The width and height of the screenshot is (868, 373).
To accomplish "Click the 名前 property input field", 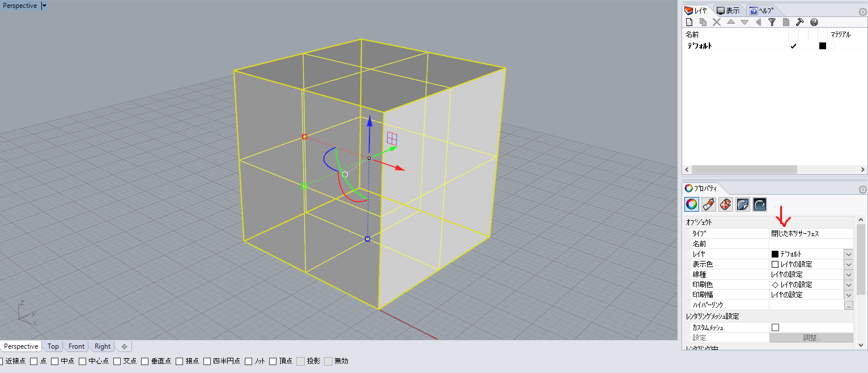I will pos(811,243).
